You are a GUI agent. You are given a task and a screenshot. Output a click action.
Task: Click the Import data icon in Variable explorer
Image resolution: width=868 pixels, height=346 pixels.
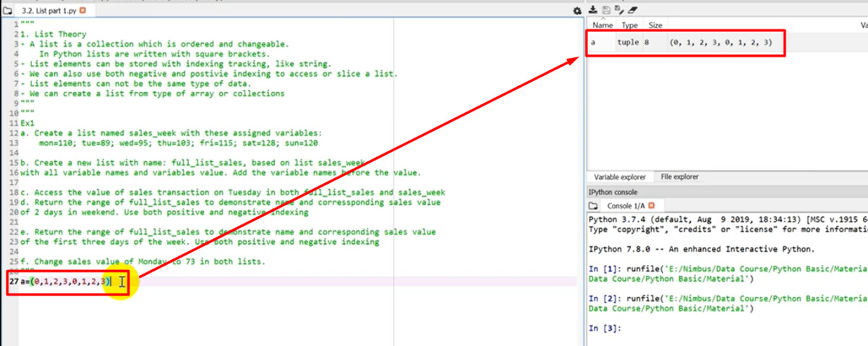pyautogui.click(x=593, y=10)
